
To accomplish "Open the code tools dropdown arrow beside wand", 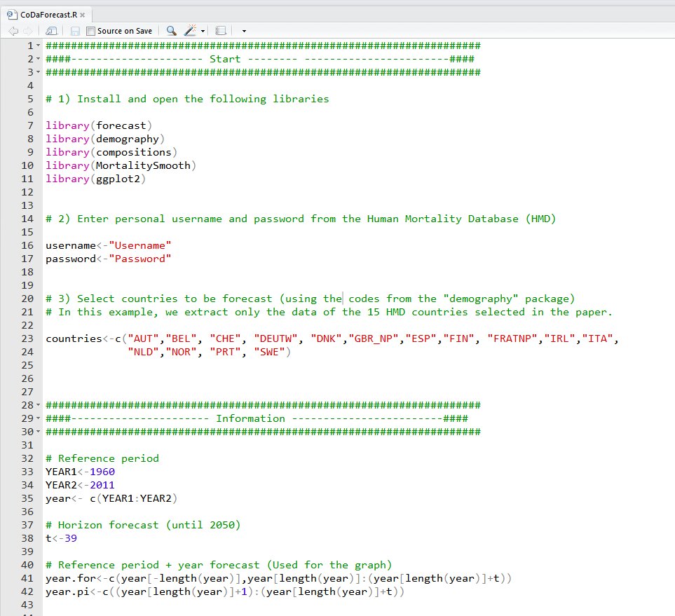I will click(203, 32).
